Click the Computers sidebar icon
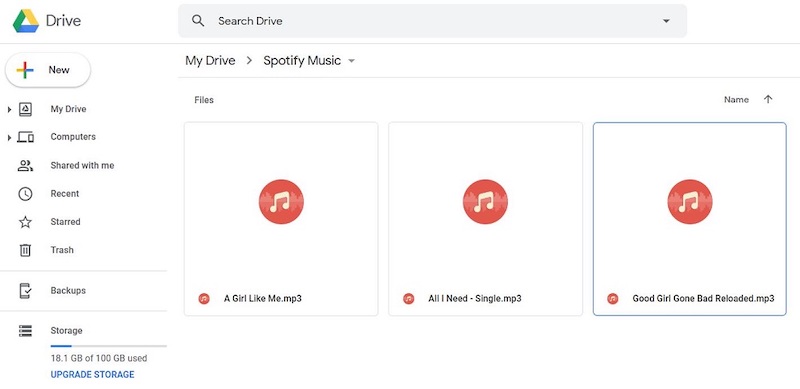 [x=26, y=137]
